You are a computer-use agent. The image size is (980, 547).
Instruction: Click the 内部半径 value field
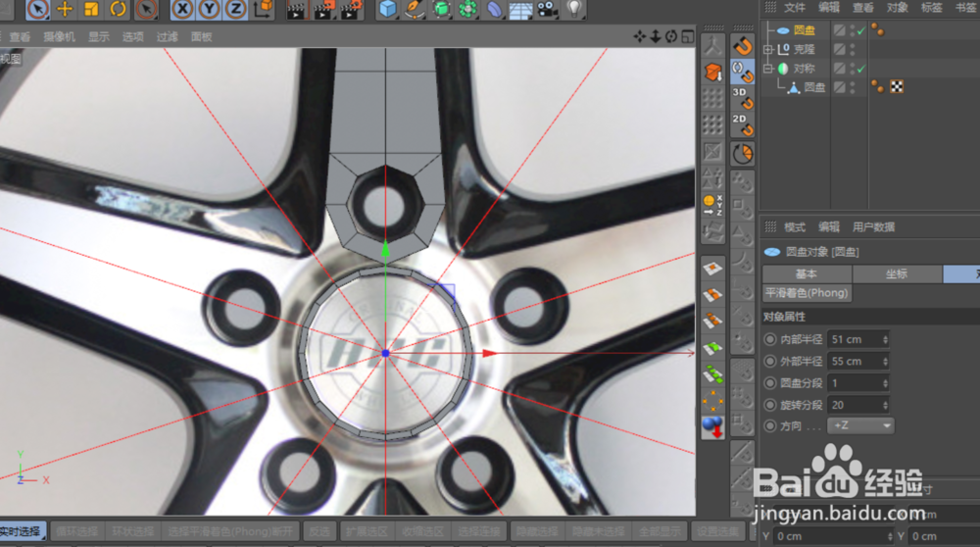click(x=857, y=339)
